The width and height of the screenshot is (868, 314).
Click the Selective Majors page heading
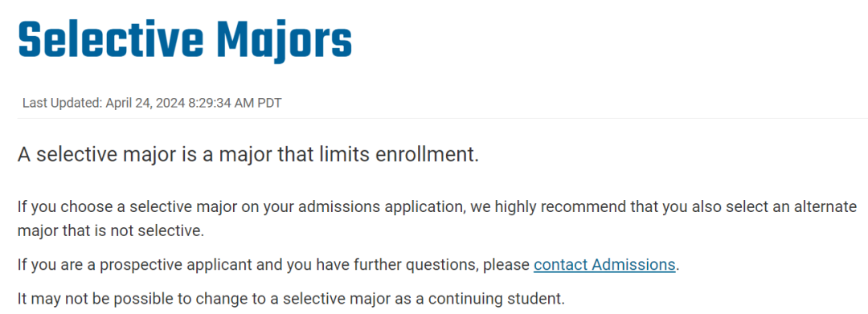coord(185,40)
